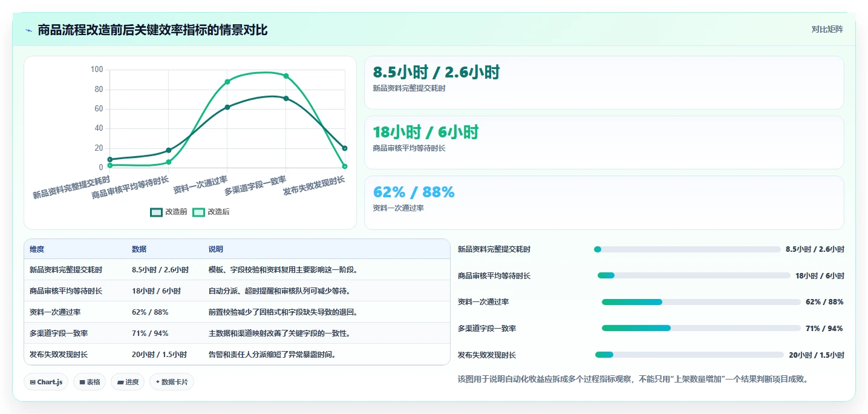Click progress bar for 发布失败发现时长
The width and height of the screenshot is (868, 414).
click(690, 355)
